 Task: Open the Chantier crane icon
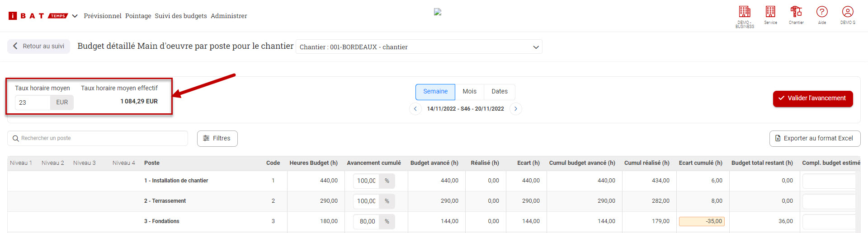(x=796, y=12)
